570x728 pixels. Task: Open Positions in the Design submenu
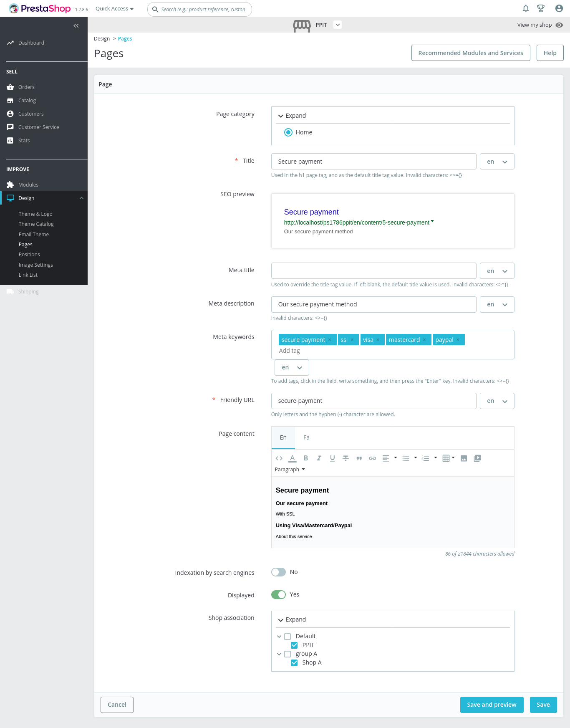[29, 255]
